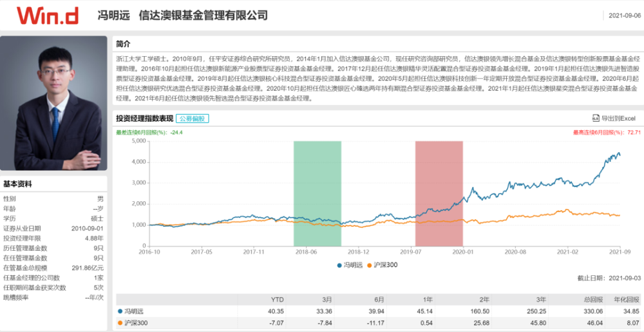Click the blue 冯明远 line peak near 2021-09
644x332 pixels.
[618, 153]
